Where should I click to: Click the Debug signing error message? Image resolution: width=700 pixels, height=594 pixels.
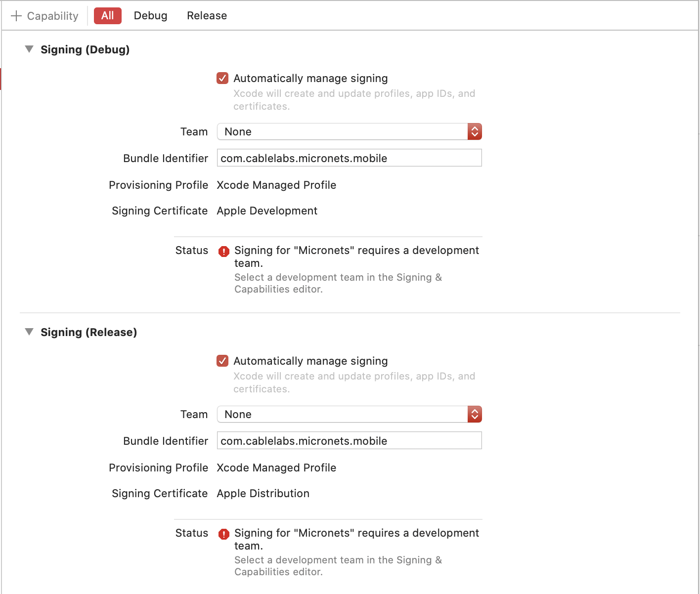pyautogui.click(x=356, y=256)
